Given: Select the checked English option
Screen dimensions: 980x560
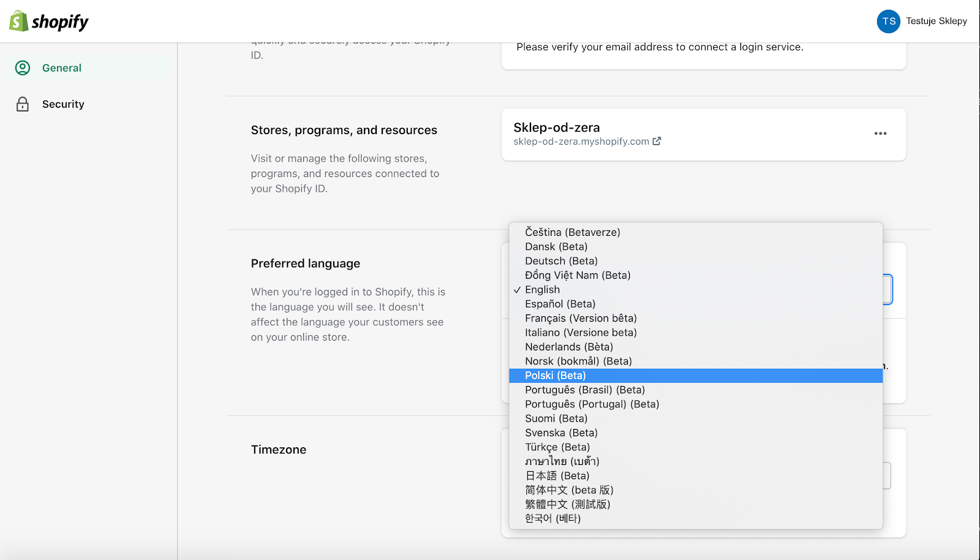Looking at the screenshot, I should (696, 290).
